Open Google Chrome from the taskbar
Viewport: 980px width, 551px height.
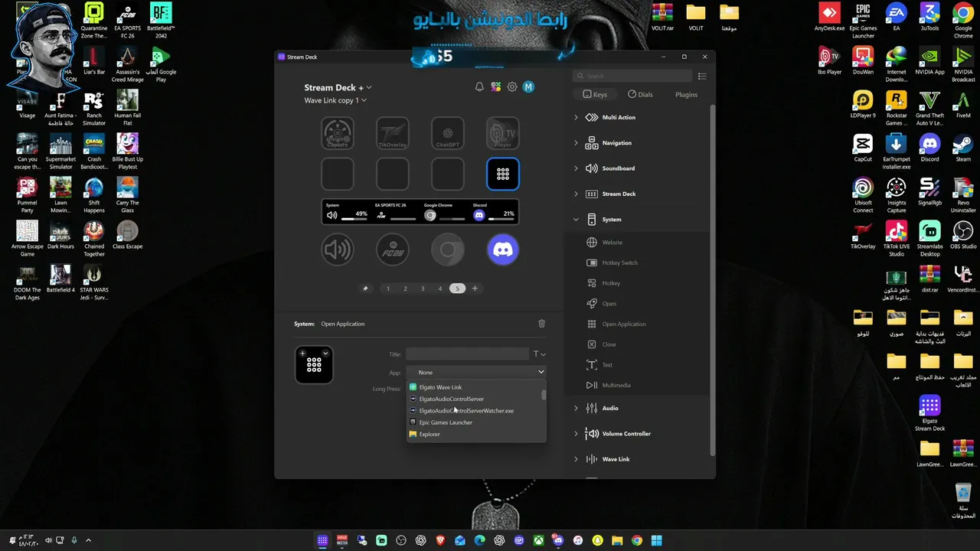coord(637,540)
